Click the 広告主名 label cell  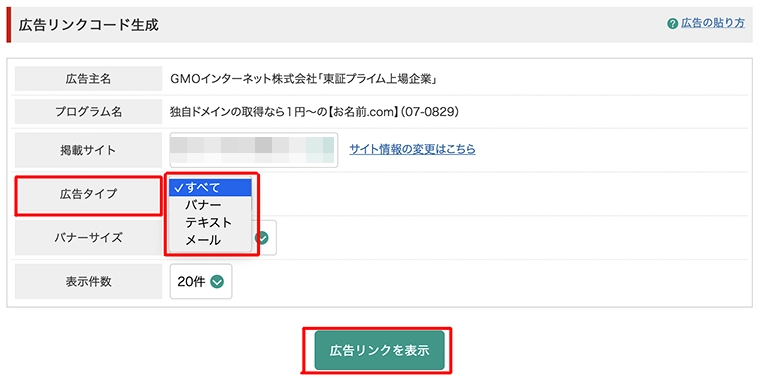click(x=88, y=79)
